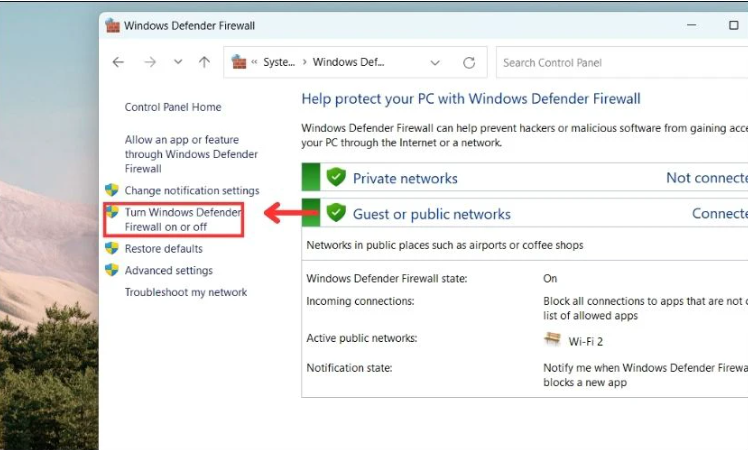Click the firewall icon in address bar

point(239,62)
